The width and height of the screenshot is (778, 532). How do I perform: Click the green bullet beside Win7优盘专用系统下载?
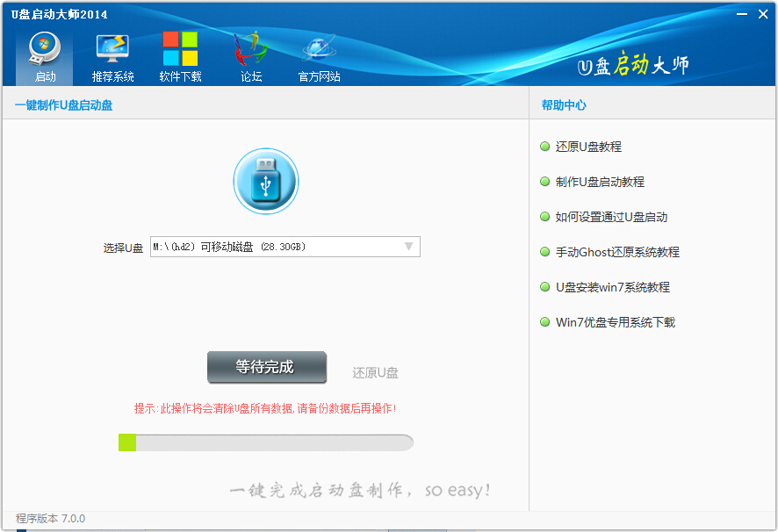click(x=544, y=322)
